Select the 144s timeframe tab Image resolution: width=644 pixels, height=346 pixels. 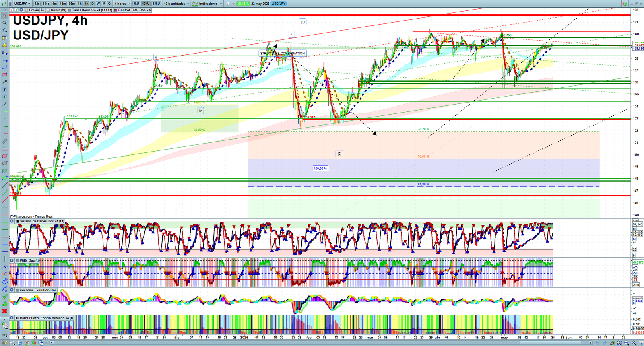click(46, 4)
